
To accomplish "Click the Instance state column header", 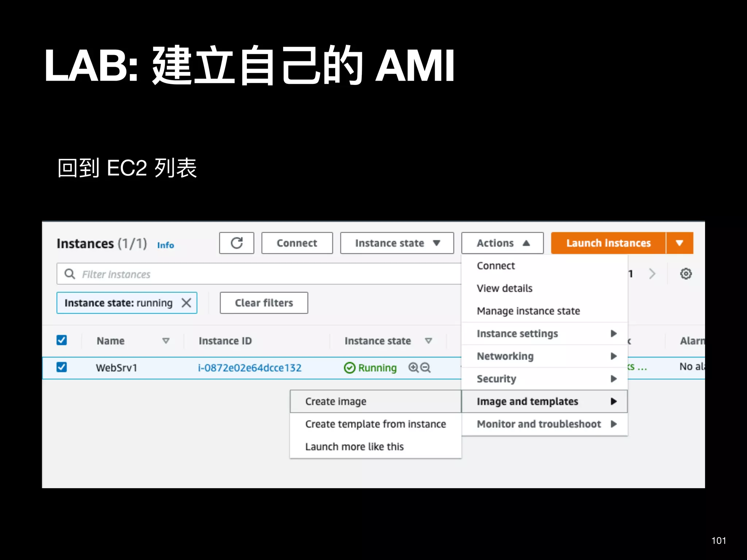I will (x=378, y=341).
